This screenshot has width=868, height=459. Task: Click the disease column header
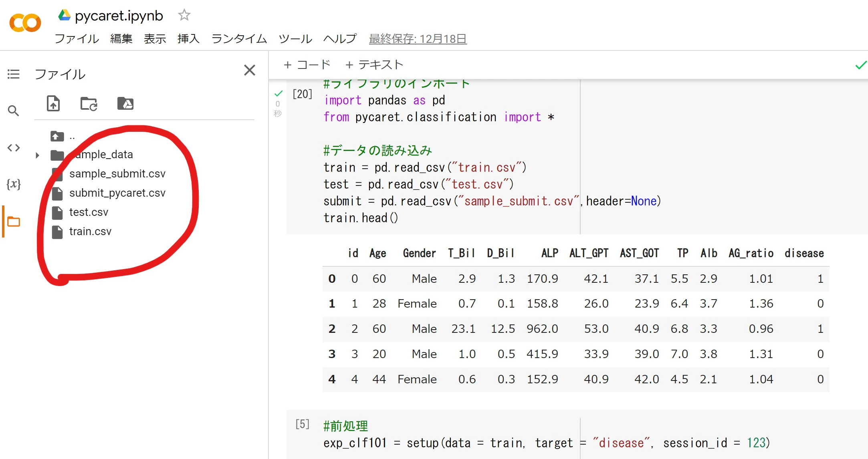pyautogui.click(x=804, y=253)
